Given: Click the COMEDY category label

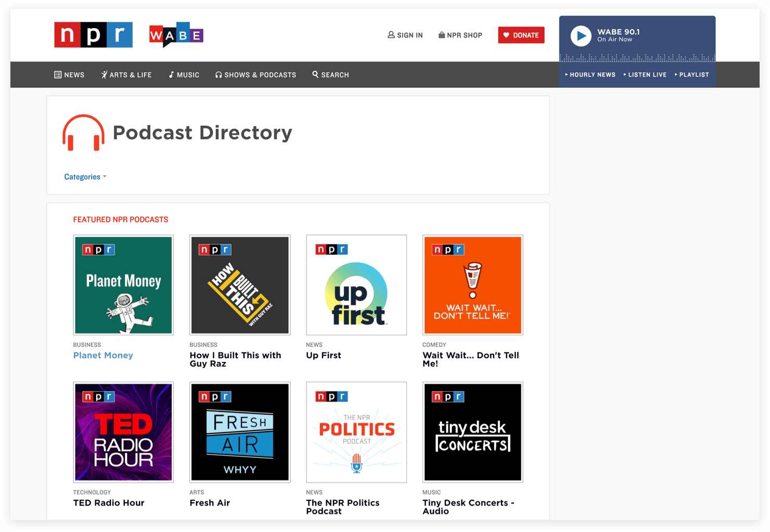Looking at the screenshot, I should point(434,345).
